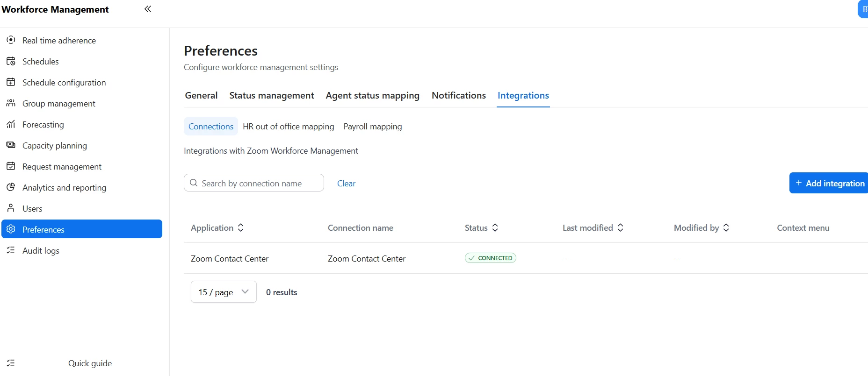Click the Analytics and reporting pie icon
Viewport: 868px width, 376px height.
coord(11,187)
